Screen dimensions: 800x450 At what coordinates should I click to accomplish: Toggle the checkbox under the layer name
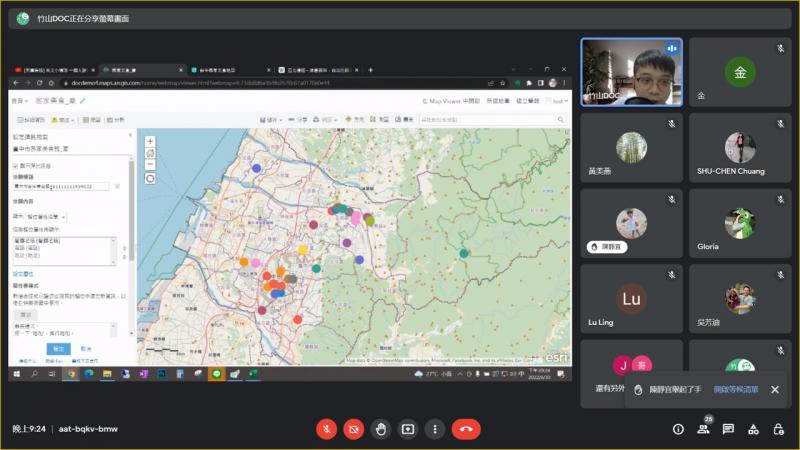15,165
